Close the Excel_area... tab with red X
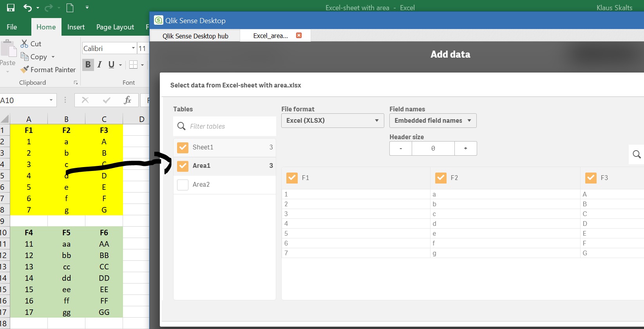This screenshot has height=329, width=644. (x=299, y=35)
